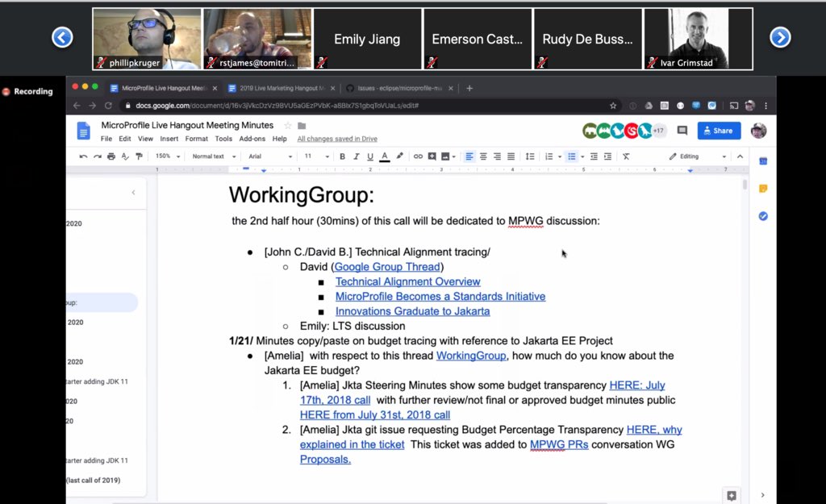Image resolution: width=826 pixels, height=504 pixels.
Task: Open the font size 11 dropdown
Action: 316,156
